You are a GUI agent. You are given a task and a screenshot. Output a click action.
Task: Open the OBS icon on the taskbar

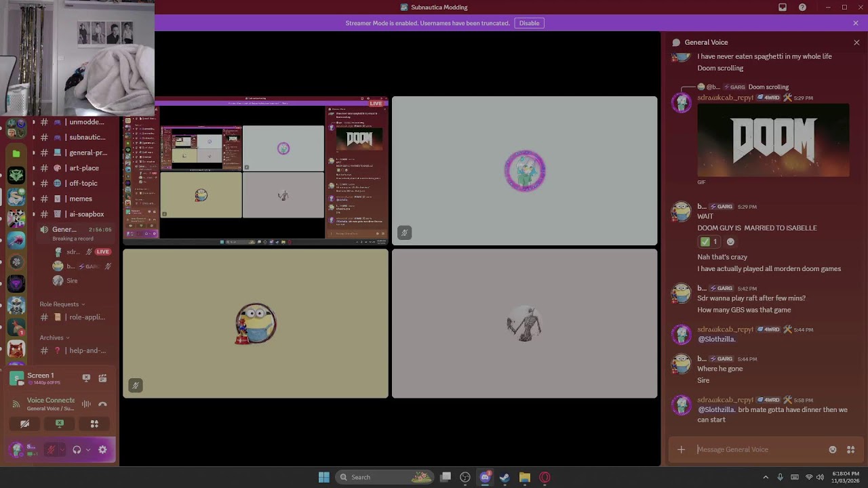[465, 477]
